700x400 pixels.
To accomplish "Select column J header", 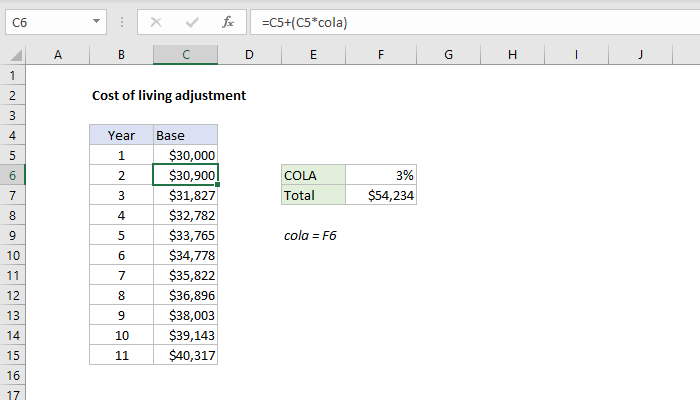I will tap(640, 55).
